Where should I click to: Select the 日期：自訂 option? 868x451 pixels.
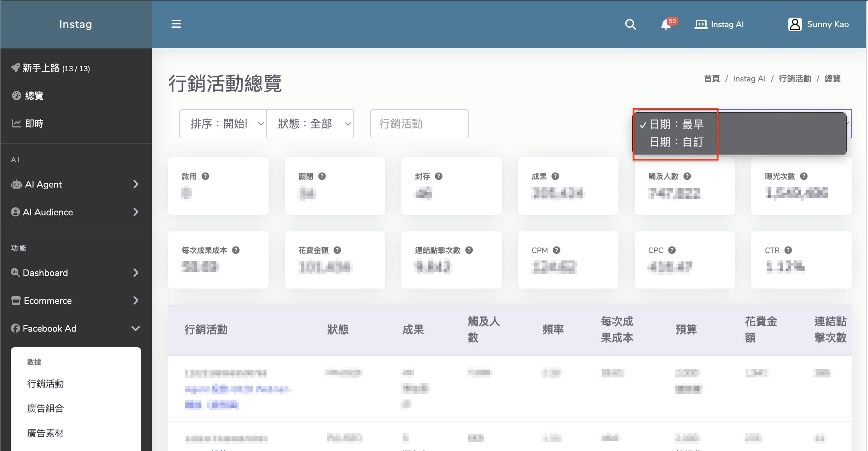676,142
